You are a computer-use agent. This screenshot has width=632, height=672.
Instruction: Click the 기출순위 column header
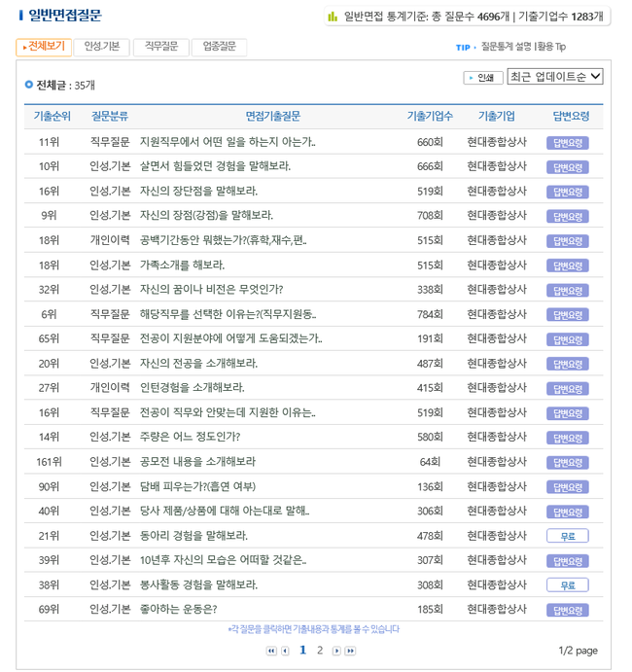[53, 116]
